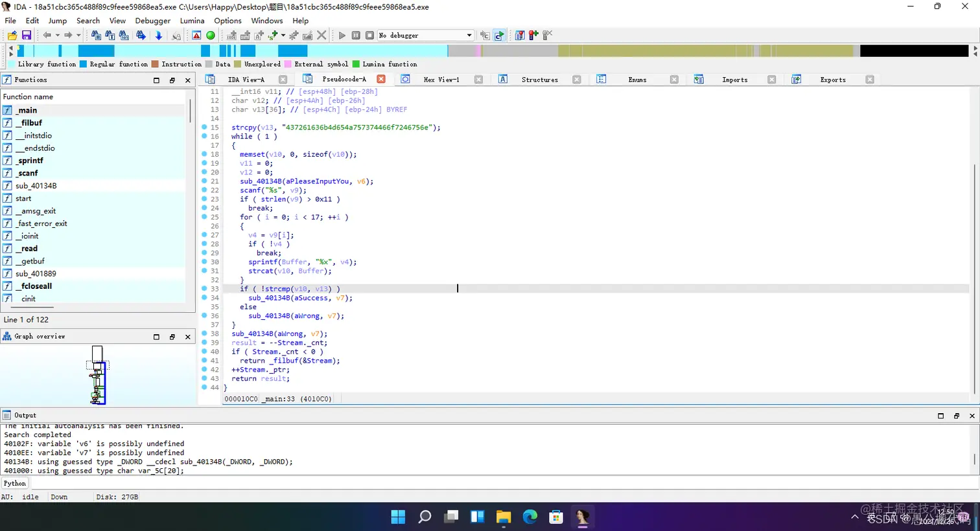Viewport: 980px width, 531px height.
Task: Close the Graph overview panel
Action: tap(188, 337)
